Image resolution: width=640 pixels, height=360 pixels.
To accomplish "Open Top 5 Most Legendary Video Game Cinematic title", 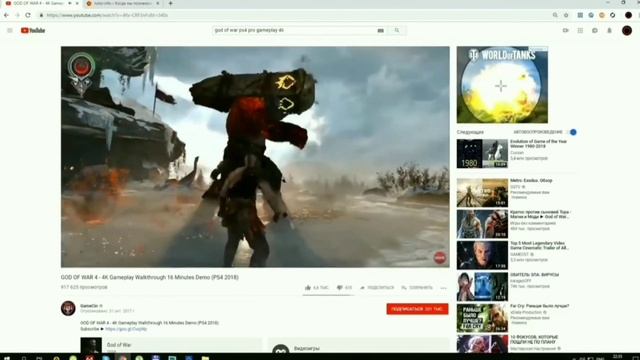I will coord(539,245).
